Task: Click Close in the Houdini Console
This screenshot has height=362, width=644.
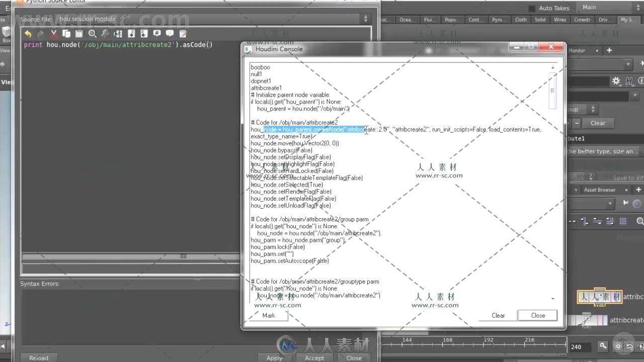Action: (538, 315)
